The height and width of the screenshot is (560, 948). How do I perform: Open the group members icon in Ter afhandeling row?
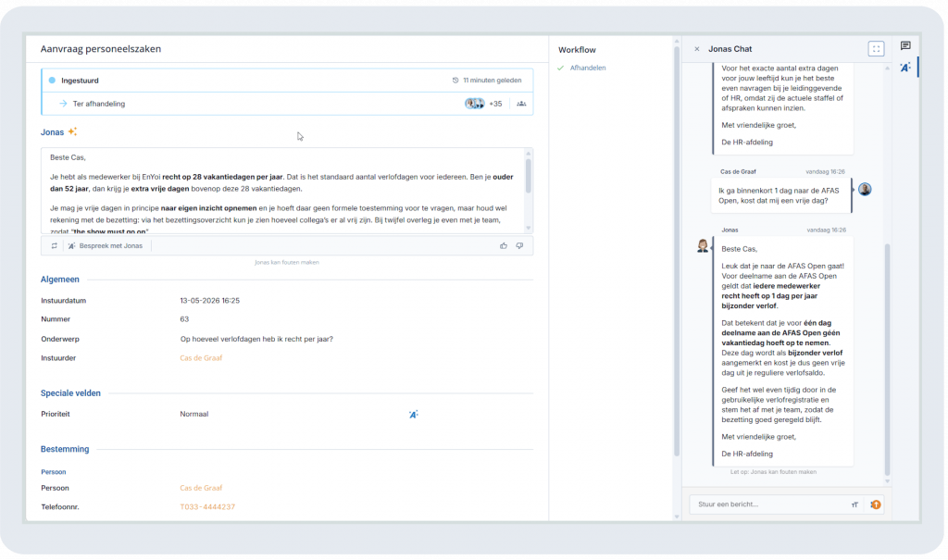click(521, 104)
